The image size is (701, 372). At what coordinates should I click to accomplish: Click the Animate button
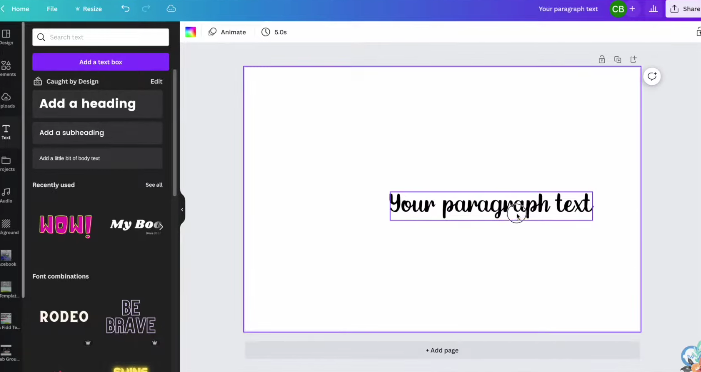228,32
